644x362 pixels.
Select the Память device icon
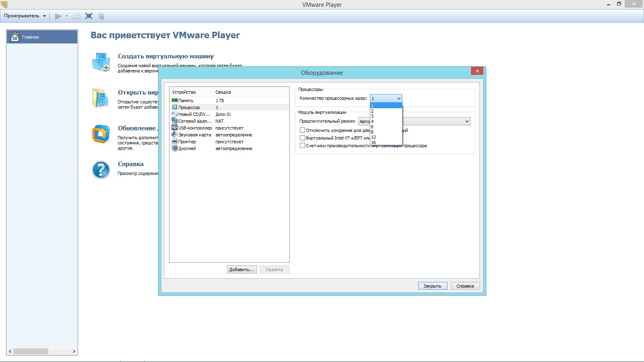pos(175,100)
